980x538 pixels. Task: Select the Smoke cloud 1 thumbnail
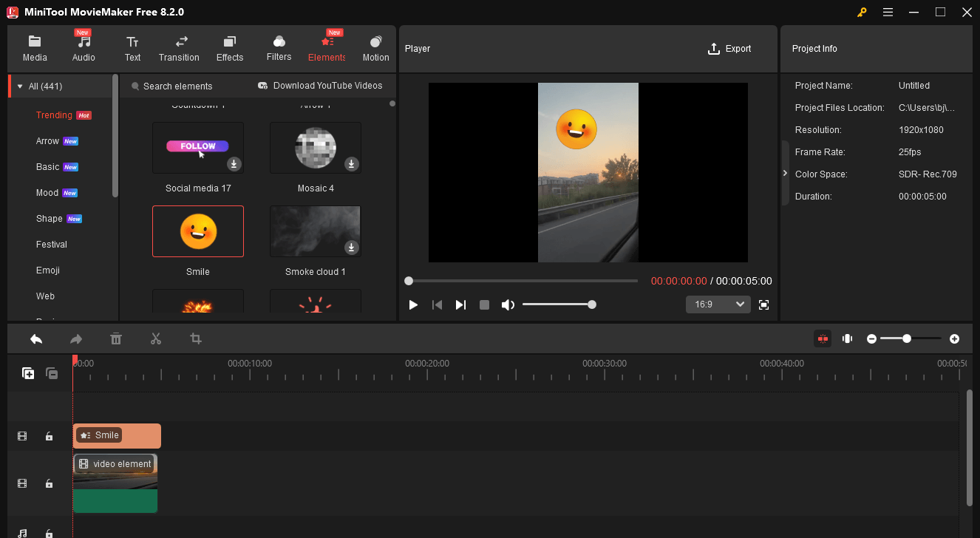tap(316, 231)
